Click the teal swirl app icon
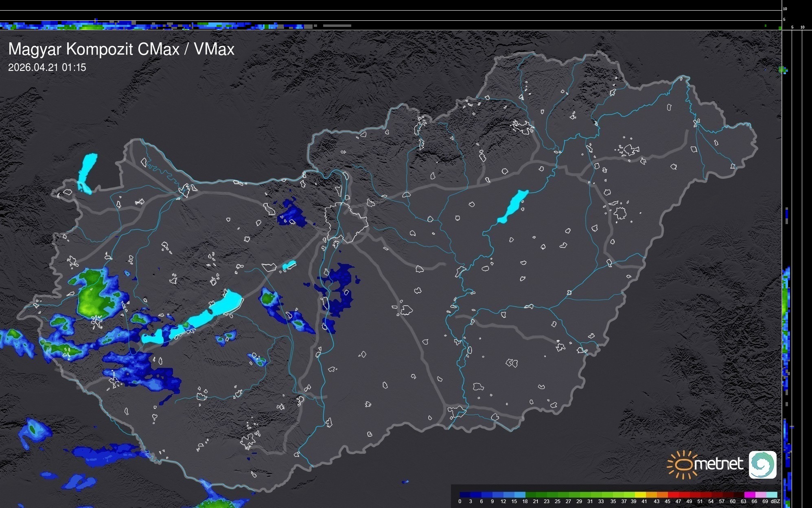812x508 pixels. [762, 464]
